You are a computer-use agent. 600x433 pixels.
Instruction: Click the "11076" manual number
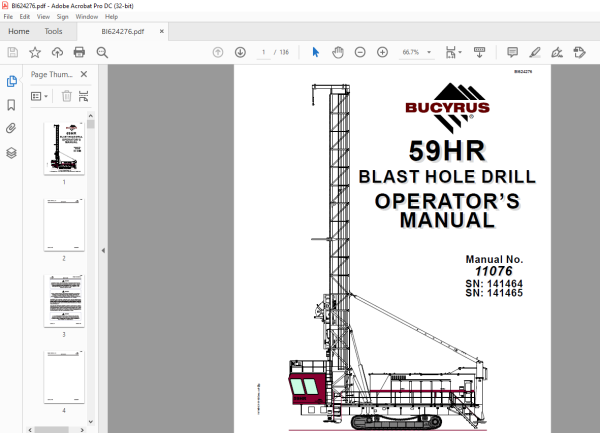[494, 271]
